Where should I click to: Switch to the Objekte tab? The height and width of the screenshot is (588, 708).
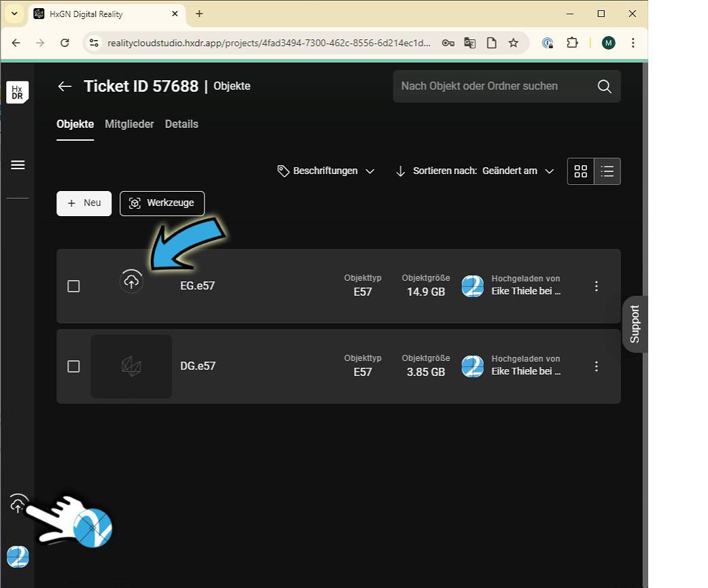pyautogui.click(x=75, y=124)
